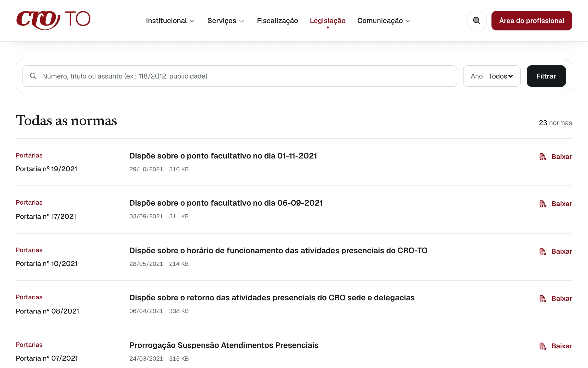Click Portarias category above Portaria nº 08/2021
This screenshot has width=588, height=368.
(x=29, y=297)
